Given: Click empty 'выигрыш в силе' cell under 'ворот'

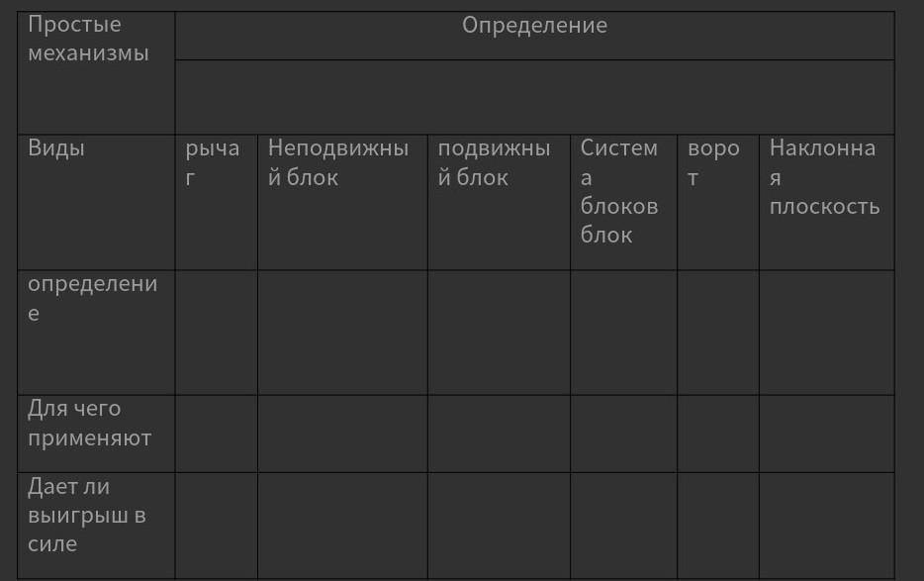Looking at the screenshot, I should (x=718, y=526).
